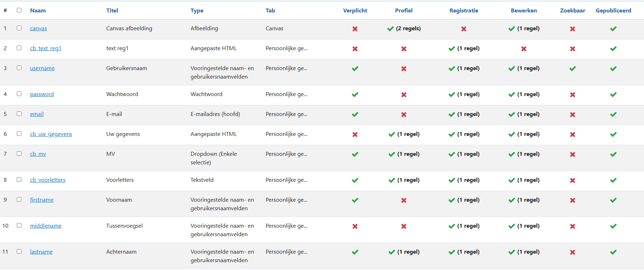
Task: Click the Profiel red cross for email row
Action: pos(404,115)
